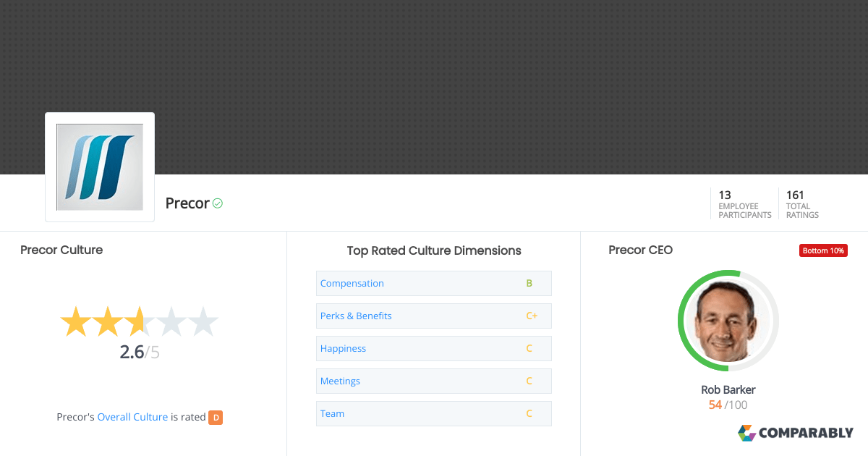The height and width of the screenshot is (456, 868).
Task: Click the B grade for Compensation
Action: coord(529,283)
